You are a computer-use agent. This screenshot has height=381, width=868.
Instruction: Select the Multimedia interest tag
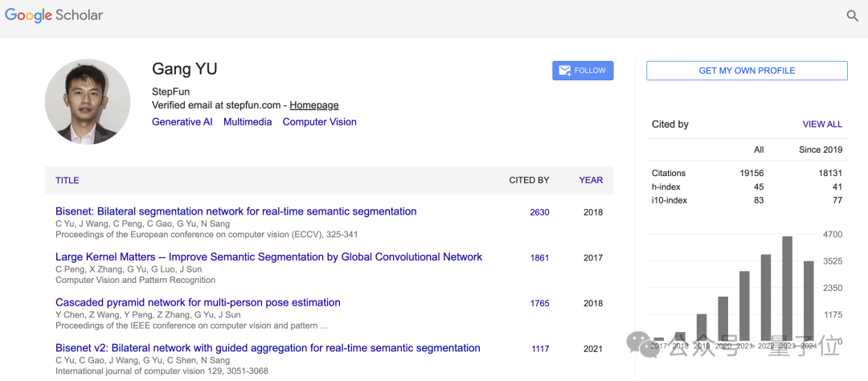click(x=248, y=122)
